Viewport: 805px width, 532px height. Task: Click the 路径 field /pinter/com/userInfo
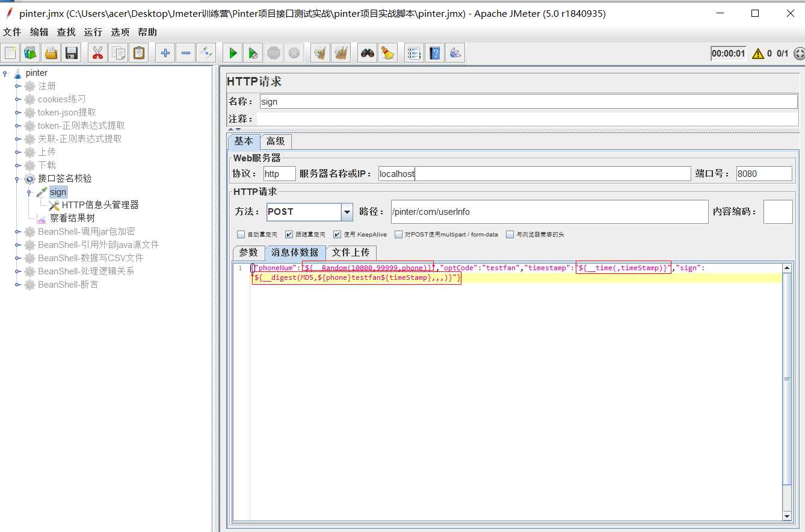coord(549,212)
